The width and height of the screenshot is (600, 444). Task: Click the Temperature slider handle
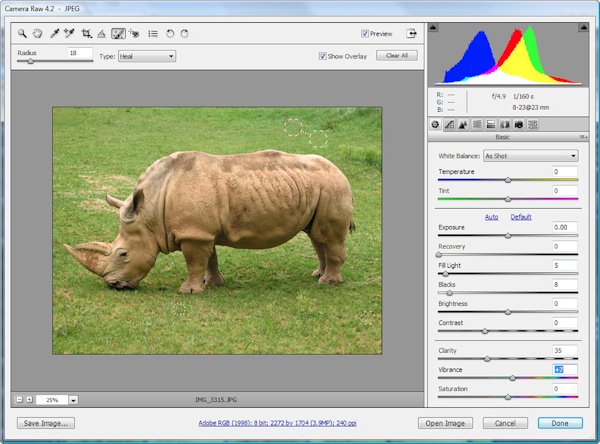[508, 180]
